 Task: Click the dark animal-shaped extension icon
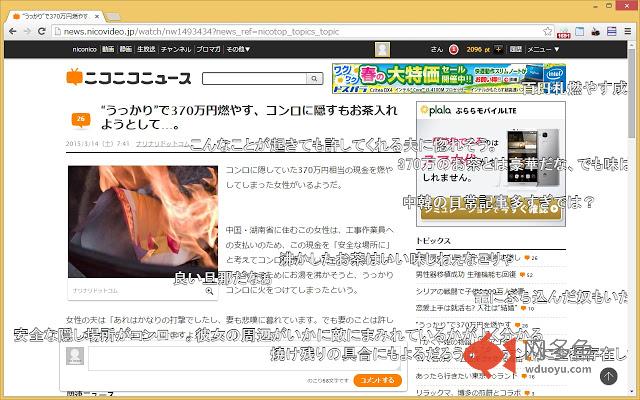coord(596,31)
